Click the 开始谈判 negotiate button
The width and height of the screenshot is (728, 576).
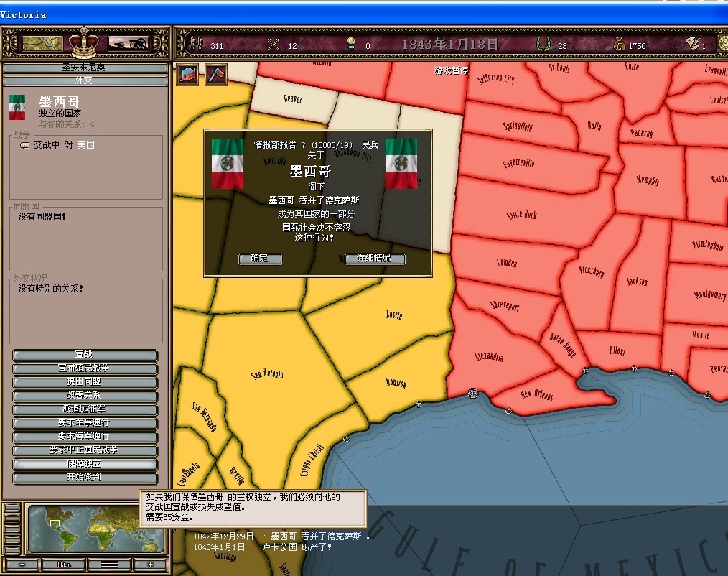pos(85,478)
